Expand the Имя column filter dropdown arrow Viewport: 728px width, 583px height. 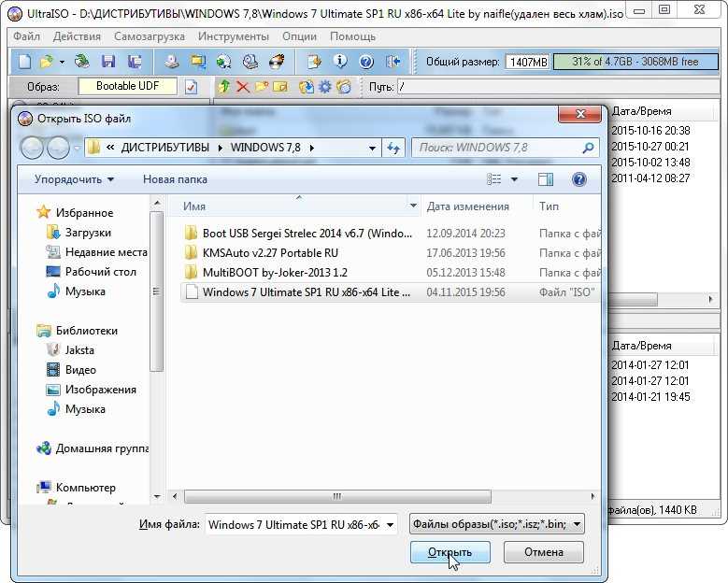click(x=413, y=206)
